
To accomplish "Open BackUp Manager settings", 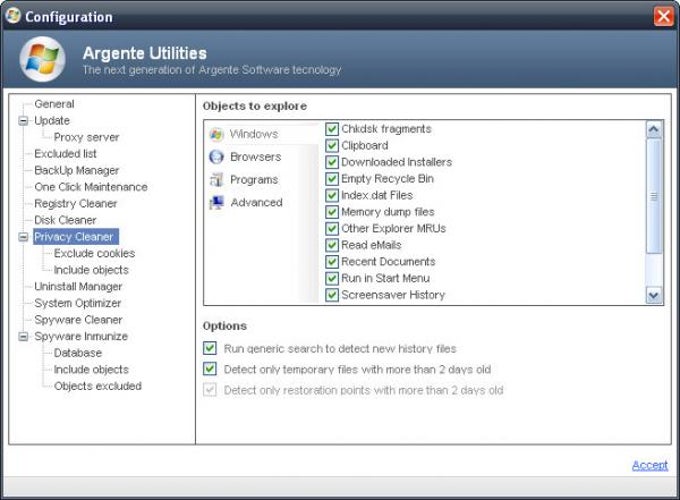I will [x=76, y=170].
